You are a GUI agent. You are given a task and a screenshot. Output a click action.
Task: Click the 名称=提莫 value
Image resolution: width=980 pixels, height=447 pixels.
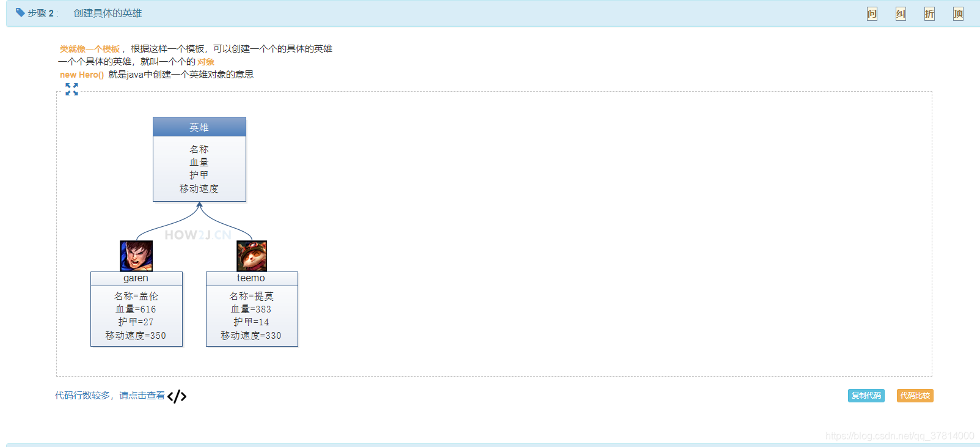tap(252, 296)
